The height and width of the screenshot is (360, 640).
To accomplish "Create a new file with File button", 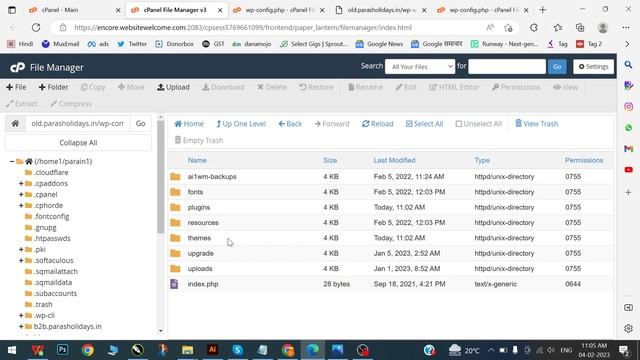I will click(x=16, y=87).
